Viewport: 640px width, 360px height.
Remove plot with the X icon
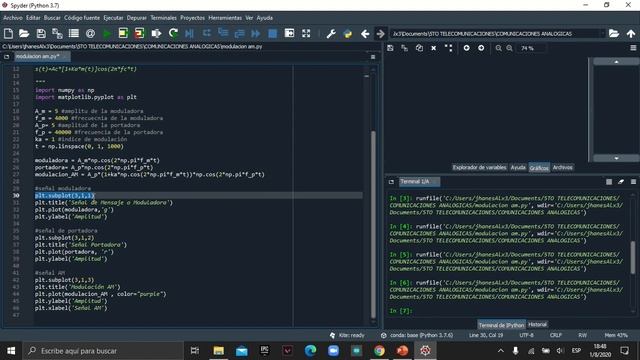pos(433,48)
